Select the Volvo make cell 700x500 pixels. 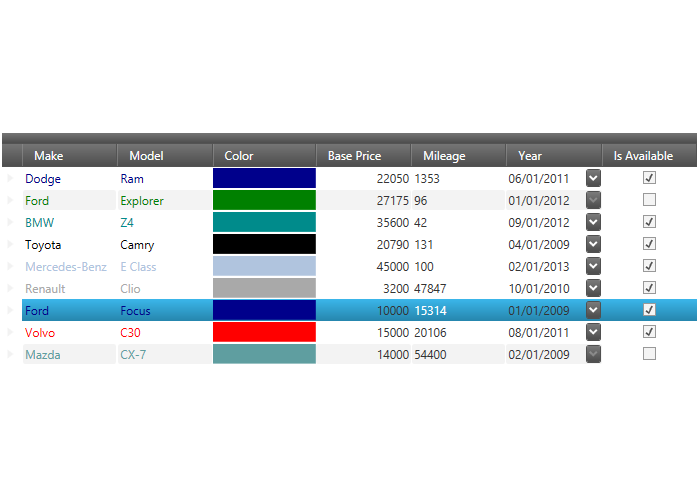(x=69, y=333)
